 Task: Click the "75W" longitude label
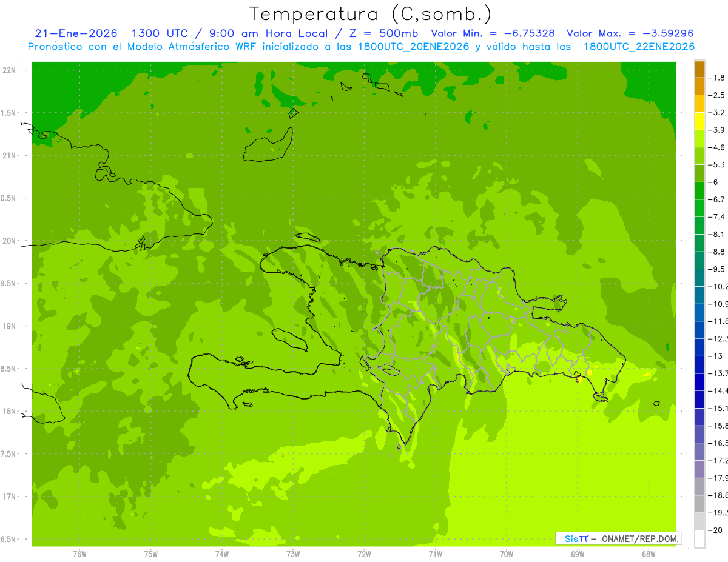(x=151, y=554)
